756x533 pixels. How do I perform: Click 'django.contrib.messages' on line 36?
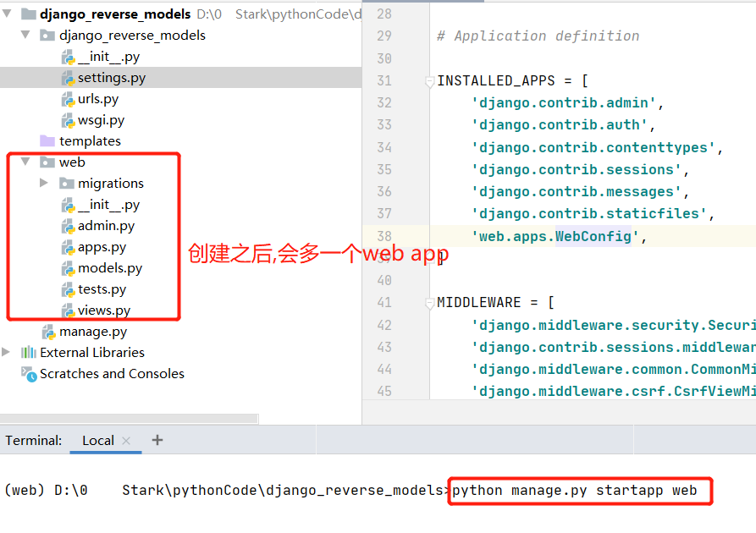click(577, 191)
